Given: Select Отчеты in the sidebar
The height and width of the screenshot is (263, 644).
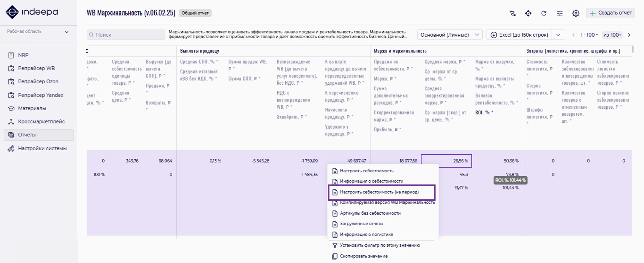Looking at the screenshot, I should pos(39,135).
